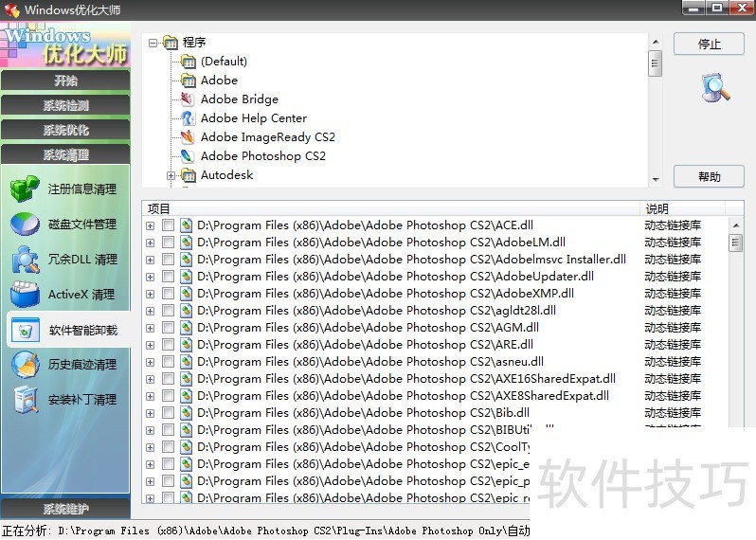This screenshot has height=540, width=756.
Task: Select Adobe Help Center icon
Action: [x=188, y=118]
